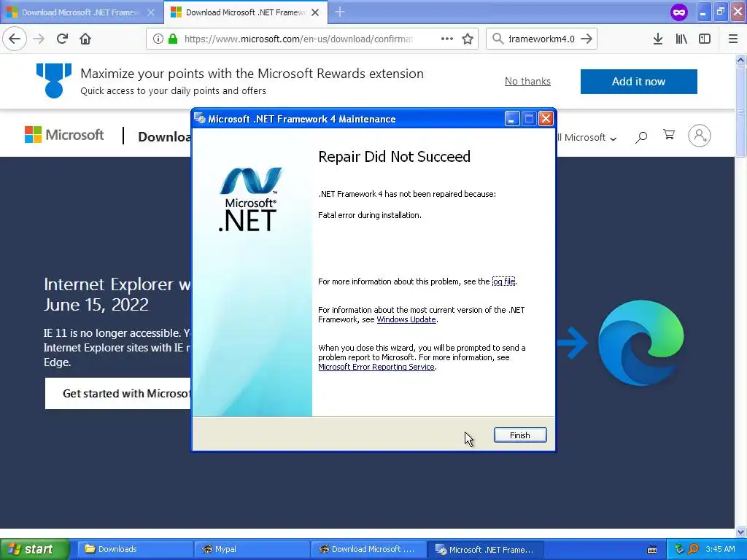Click the browser search box field
747x560 pixels.
(541, 39)
